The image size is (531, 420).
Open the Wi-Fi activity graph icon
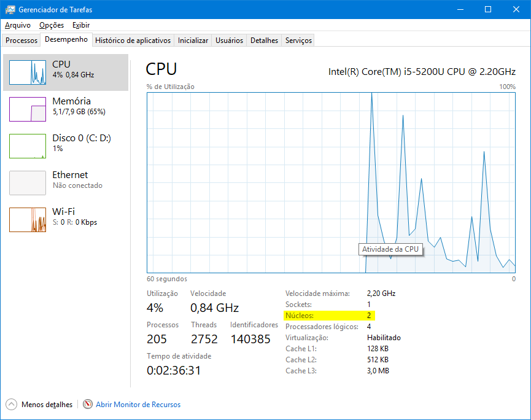(x=28, y=220)
